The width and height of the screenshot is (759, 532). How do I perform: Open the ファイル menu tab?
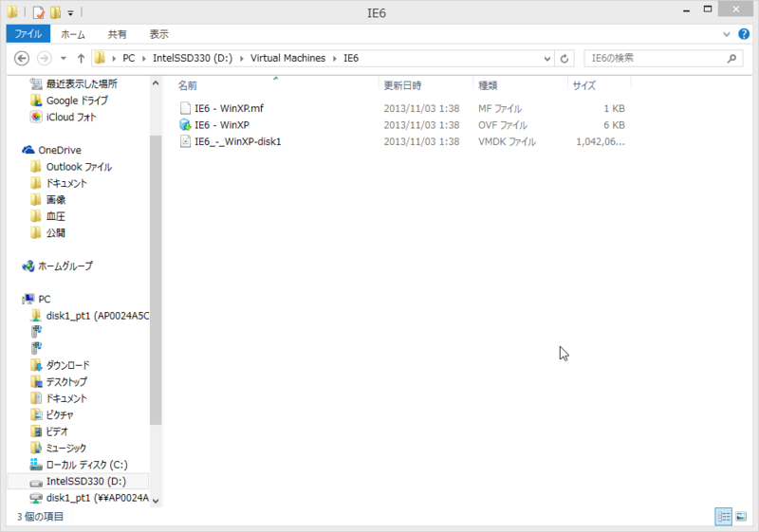tap(28, 34)
